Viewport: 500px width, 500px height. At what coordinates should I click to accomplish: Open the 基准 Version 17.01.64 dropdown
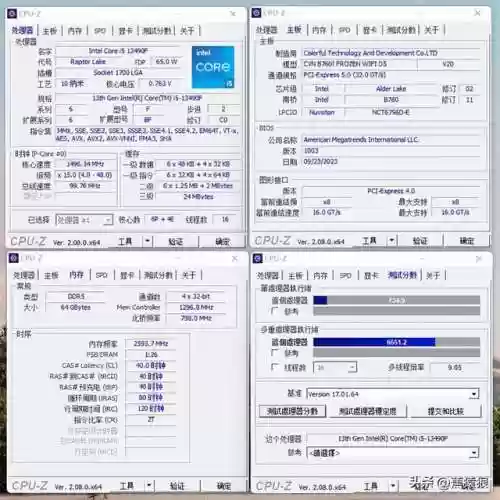pyautogui.click(x=393, y=394)
